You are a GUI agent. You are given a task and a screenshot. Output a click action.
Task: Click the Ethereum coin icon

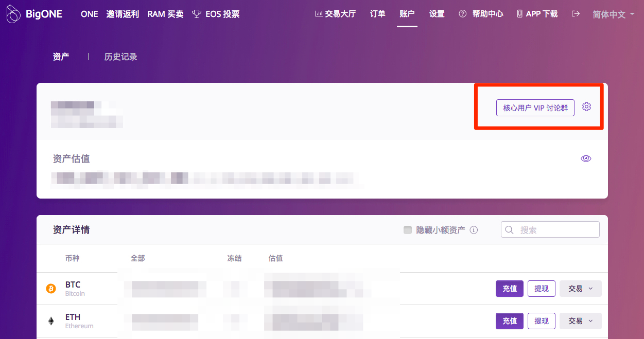pos(51,321)
